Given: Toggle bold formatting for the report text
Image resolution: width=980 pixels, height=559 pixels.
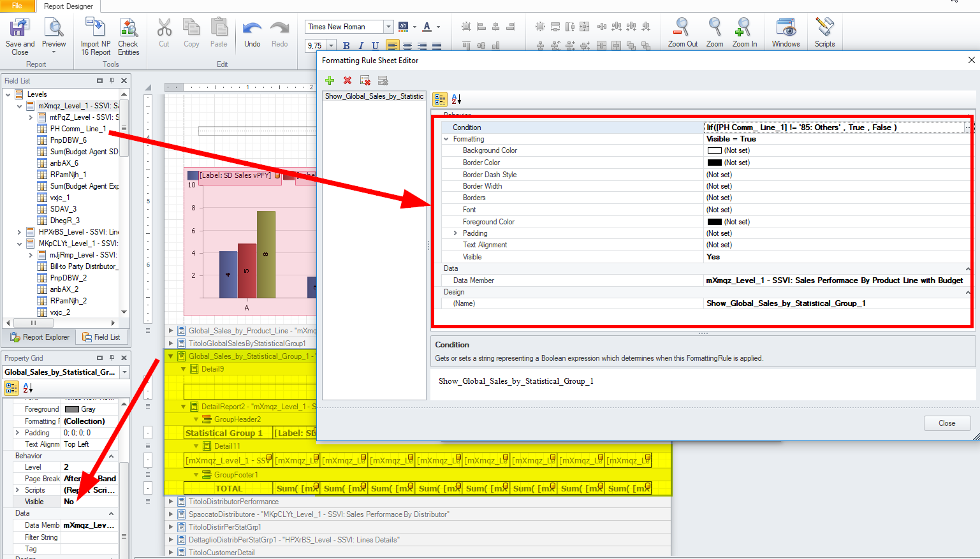Looking at the screenshot, I should pyautogui.click(x=346, y=45).
